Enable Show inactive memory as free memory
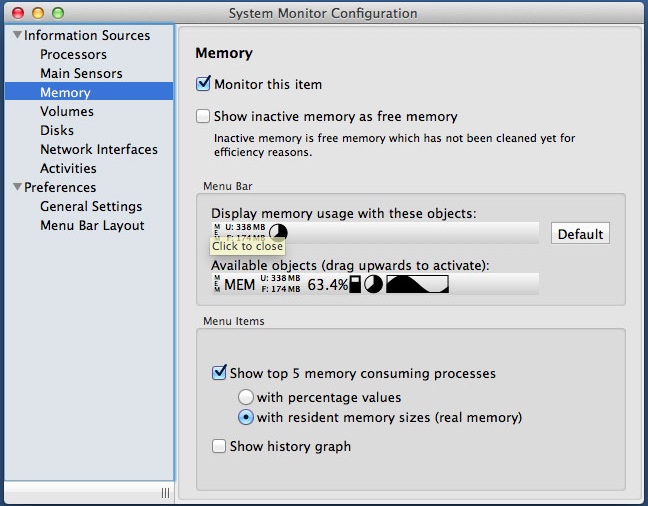The height and width of the screenshot is (506, 648). pyautogui.click(x=204, y=117)
